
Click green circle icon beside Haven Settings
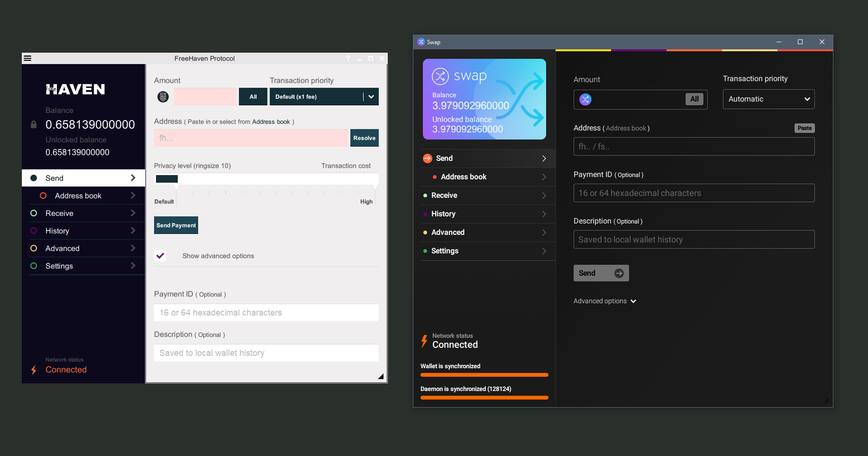[34, 266]
